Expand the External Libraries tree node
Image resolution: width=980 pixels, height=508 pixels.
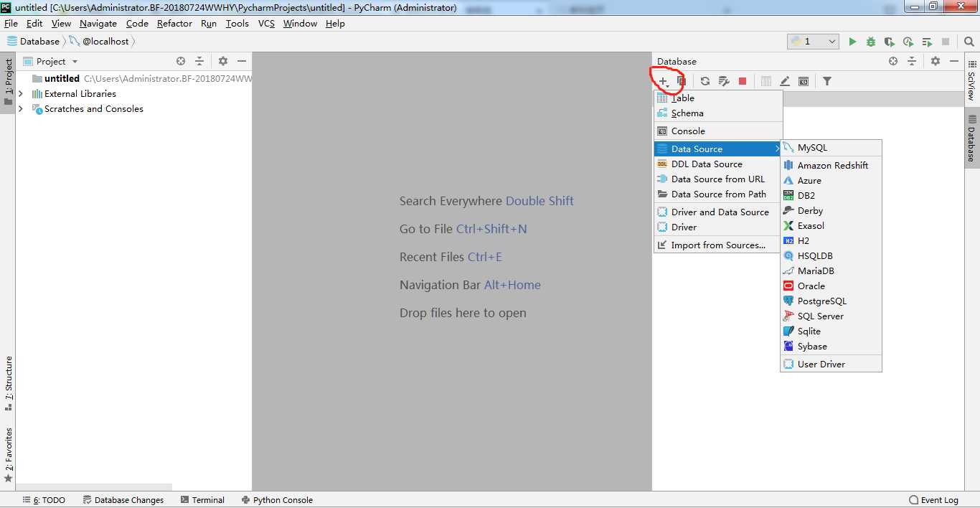[20, 93]
